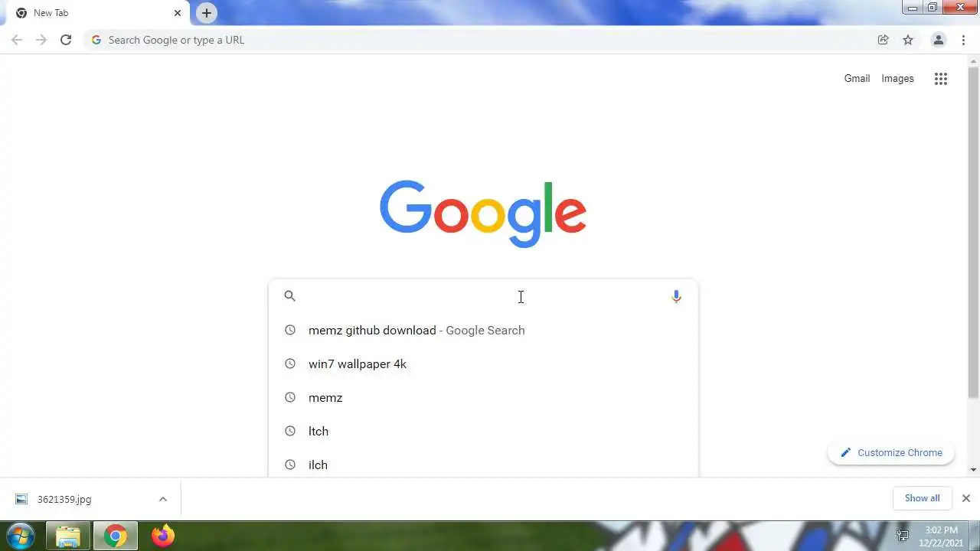
Task: Open the share this page icon
Action: click(883, 40)
